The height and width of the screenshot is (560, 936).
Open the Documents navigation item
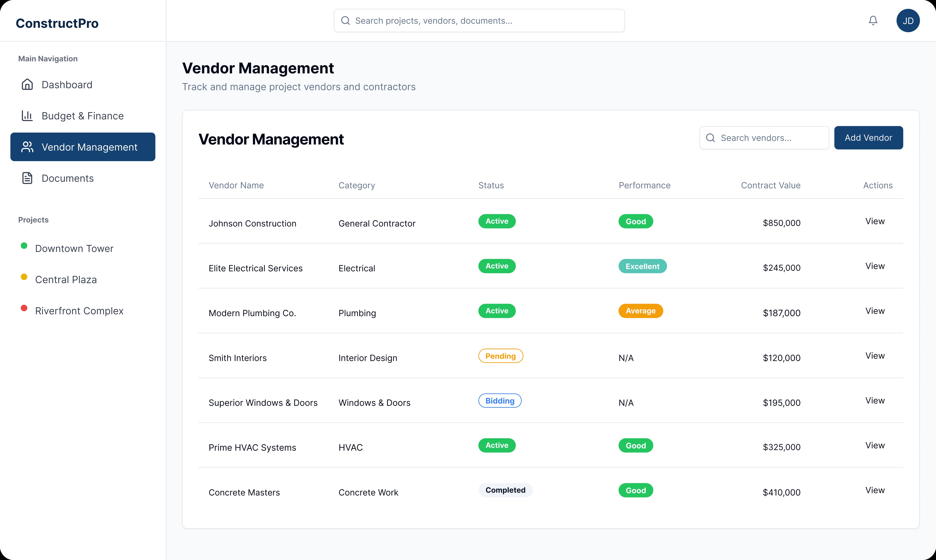point(68,178)
